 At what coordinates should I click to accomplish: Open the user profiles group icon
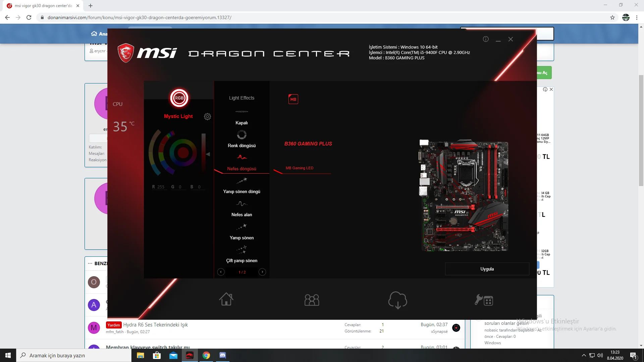click(x=312, y=300)
